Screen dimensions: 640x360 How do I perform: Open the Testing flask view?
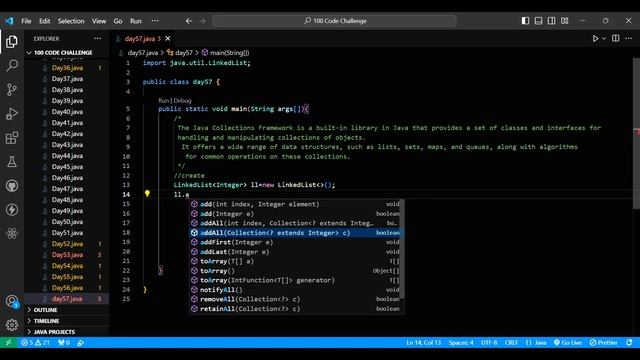[x=12, y=162]
